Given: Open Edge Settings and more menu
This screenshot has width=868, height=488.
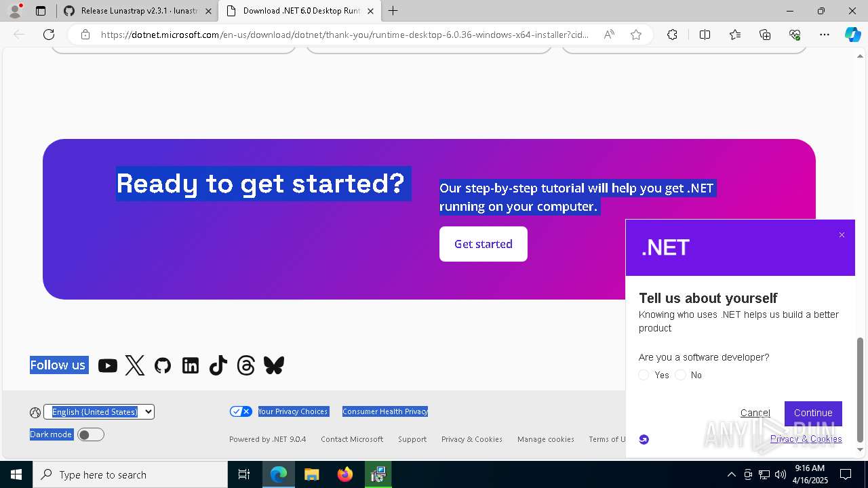Looking at the screenshot, I should [825, 35].
